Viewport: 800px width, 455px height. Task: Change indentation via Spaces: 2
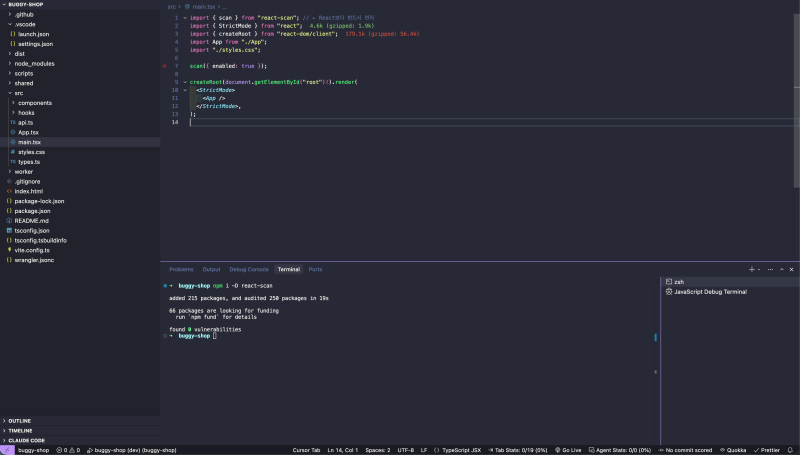tap(378, 450)
